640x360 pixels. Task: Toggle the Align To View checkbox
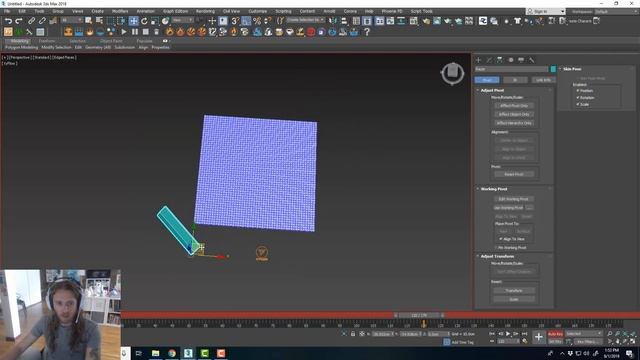[x=501, y=239]
